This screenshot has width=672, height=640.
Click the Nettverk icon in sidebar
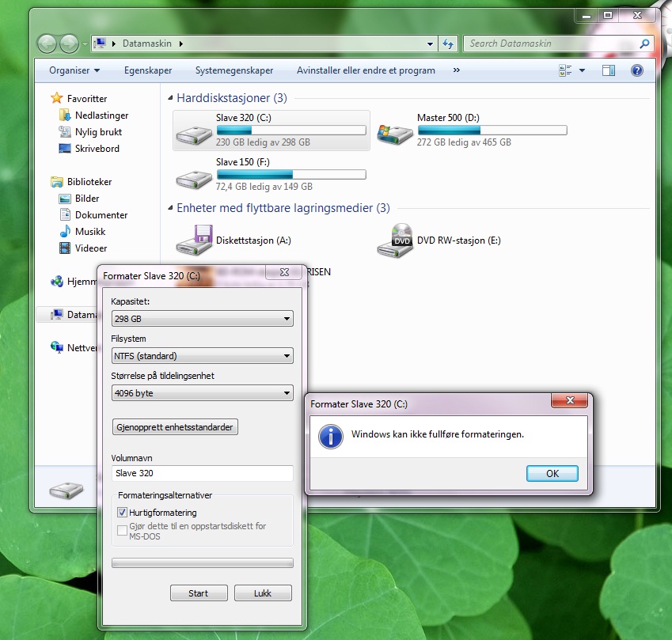coord(56,347)
